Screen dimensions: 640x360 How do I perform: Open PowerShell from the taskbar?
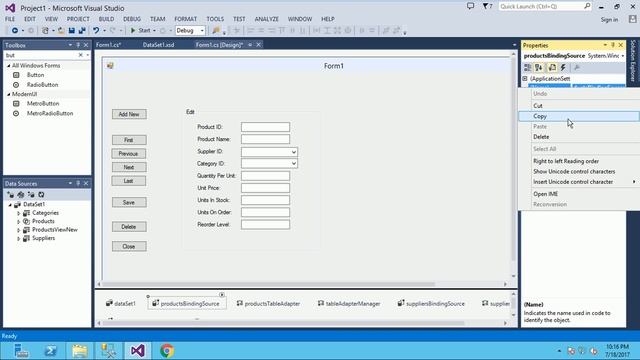(x=51, y=351)
